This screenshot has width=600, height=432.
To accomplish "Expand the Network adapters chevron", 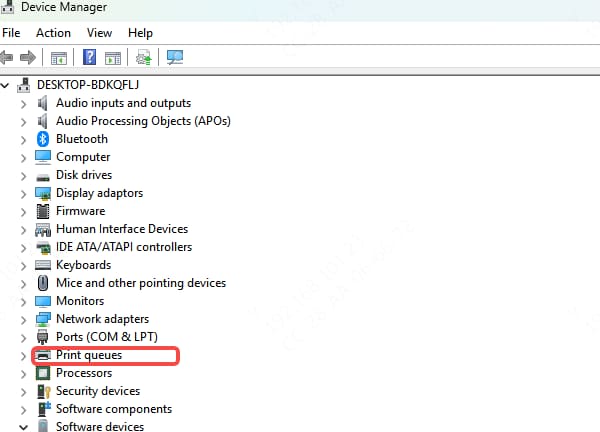I will (x=23, y=320).
